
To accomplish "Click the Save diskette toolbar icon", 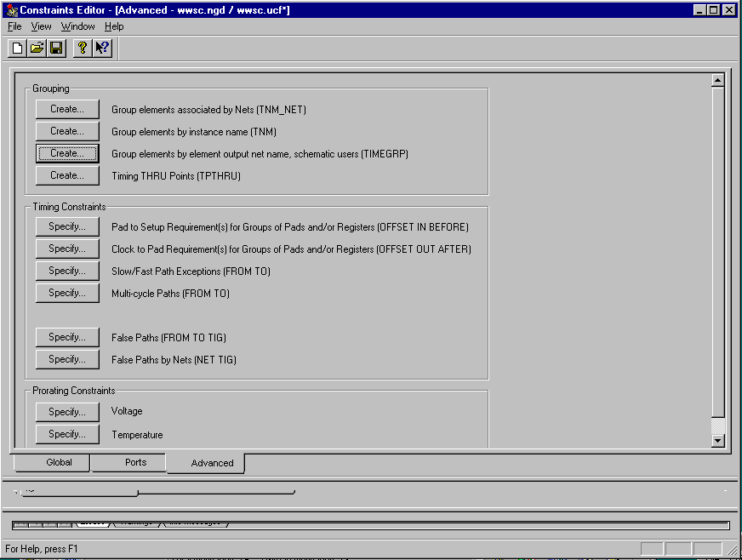I will click(x=56, y=49).
